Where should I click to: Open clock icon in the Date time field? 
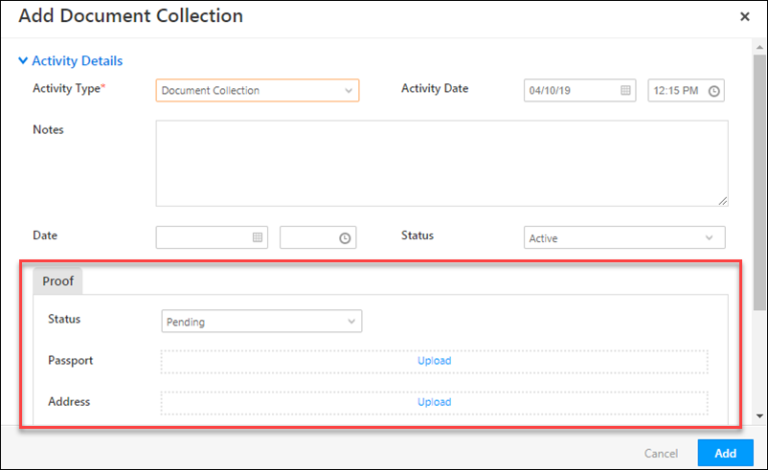tap(345, 238)
